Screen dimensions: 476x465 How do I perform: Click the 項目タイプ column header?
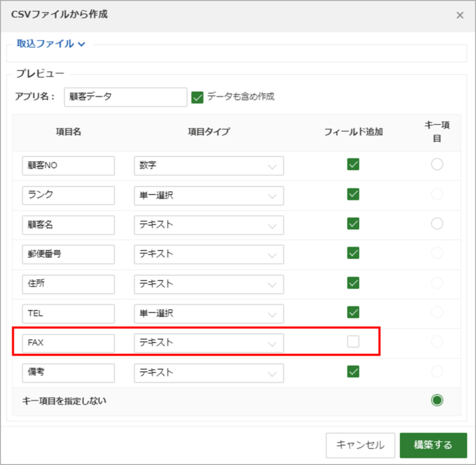tap(209, 132)
